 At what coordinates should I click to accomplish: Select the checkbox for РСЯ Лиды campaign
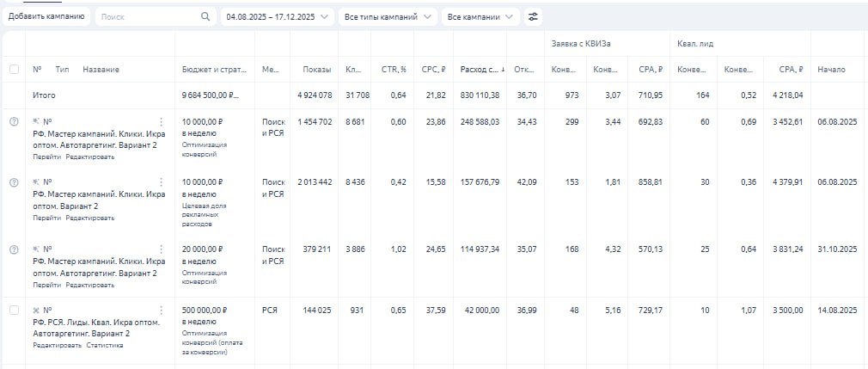point(14,310)
